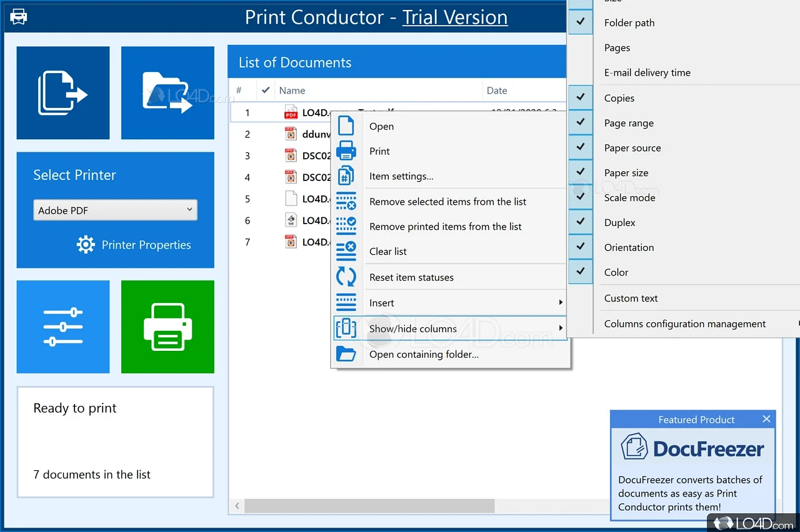Close the Featured Product popup
800x532 pixels.
pyautogui.click(x=766, y=419)
